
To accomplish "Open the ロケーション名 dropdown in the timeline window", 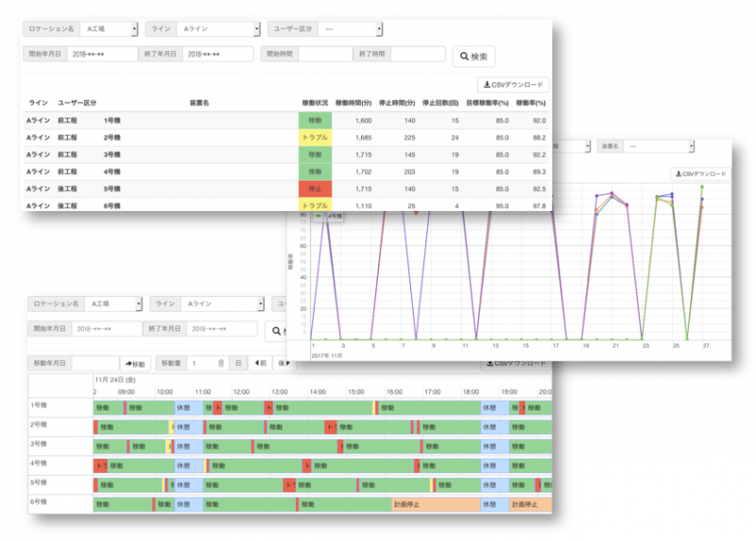I will pyautogui.click(x=113, y=304).
